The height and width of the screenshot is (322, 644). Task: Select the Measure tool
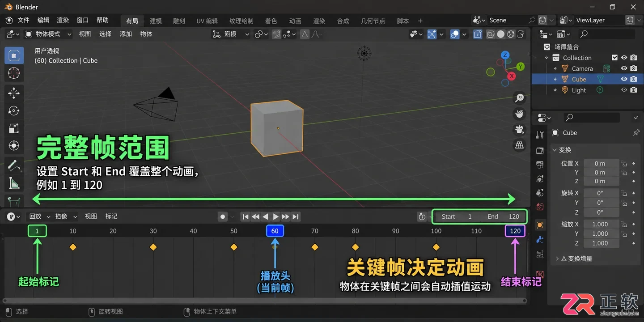(14, 183)
